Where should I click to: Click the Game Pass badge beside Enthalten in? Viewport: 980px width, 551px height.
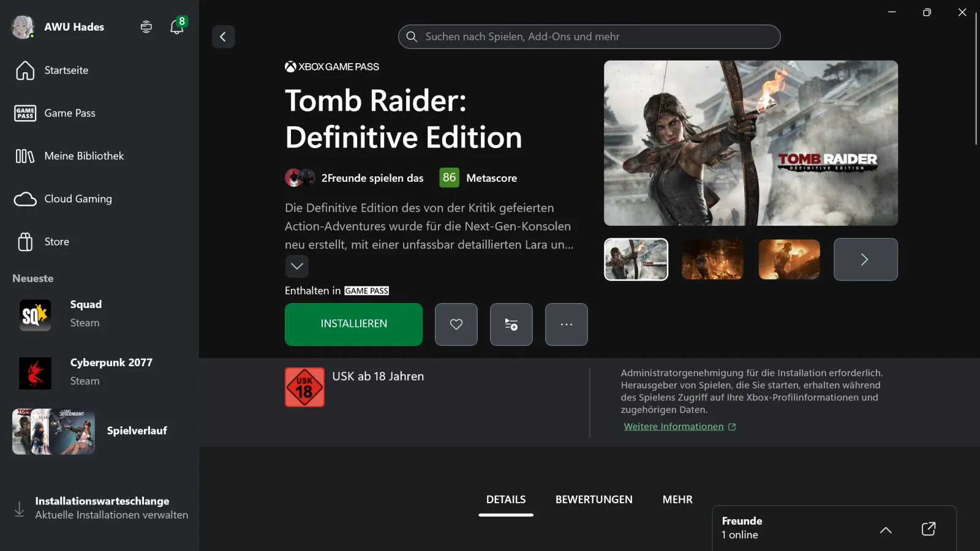coord(367,291)
